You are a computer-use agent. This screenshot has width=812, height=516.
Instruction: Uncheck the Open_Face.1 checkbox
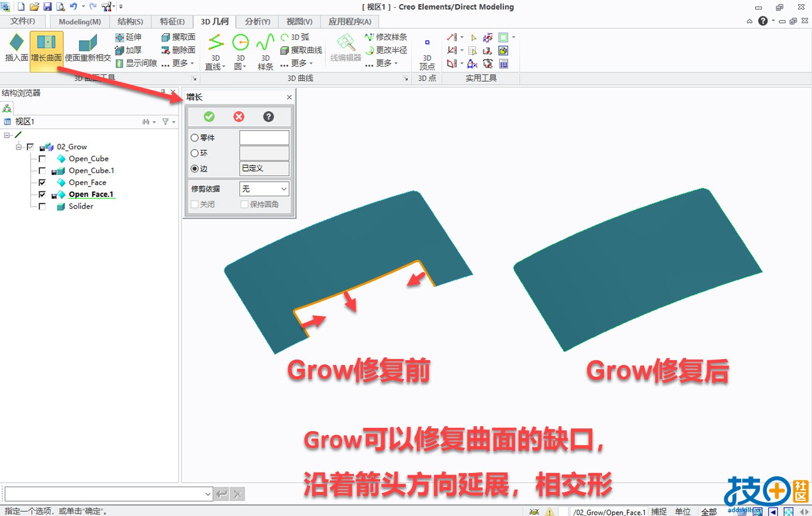point(42,194)
